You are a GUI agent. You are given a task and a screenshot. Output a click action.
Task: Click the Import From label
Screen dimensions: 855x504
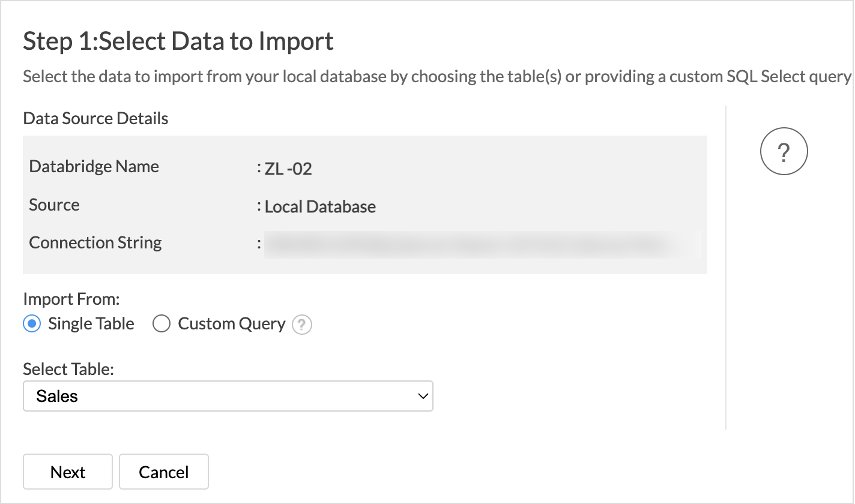click(x=71, y=299)
